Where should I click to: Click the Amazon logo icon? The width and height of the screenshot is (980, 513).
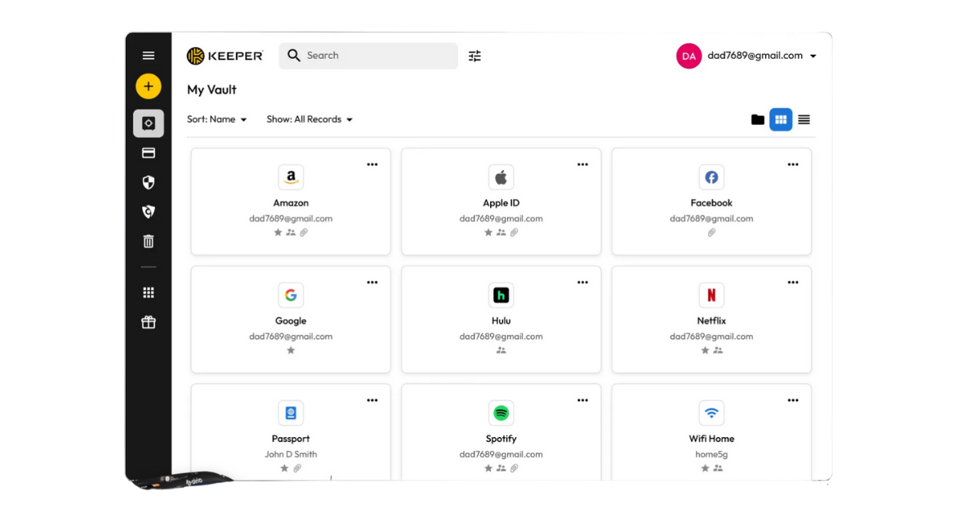291,177
